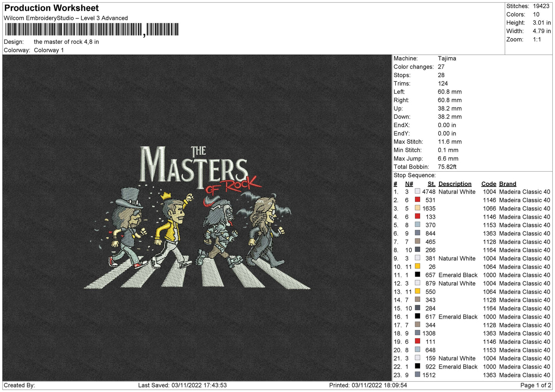Image resolution: width=555 pixels, height=392 pixels.
Task: Click the Natural White swatch in stop row 1
Action: pyautogui.click(x=417, y=191)
